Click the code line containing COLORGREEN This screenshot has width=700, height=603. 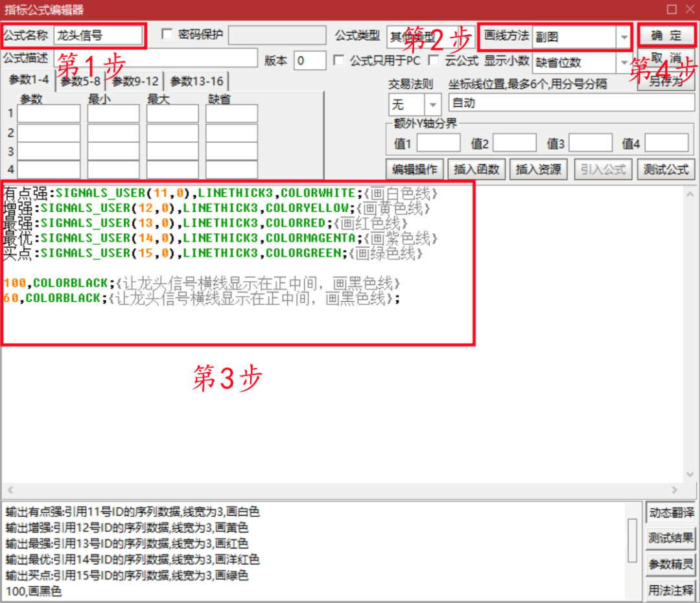213,253
